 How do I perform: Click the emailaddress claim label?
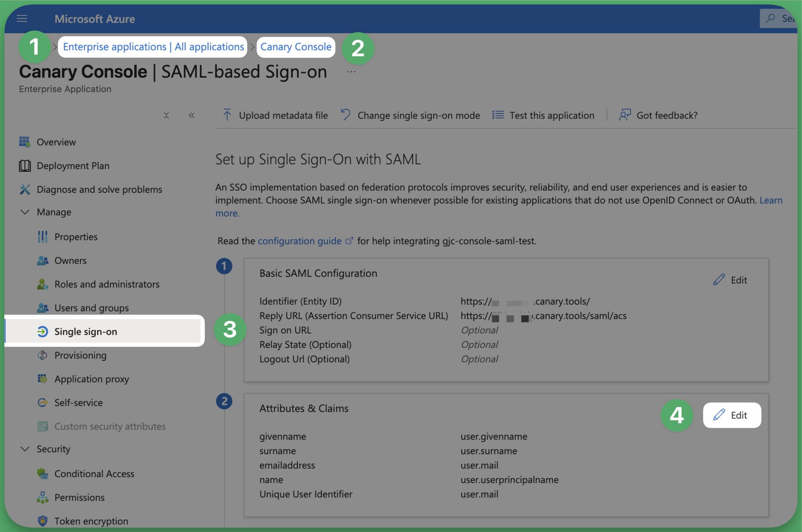pyautogui.click(x=287, y=465)
